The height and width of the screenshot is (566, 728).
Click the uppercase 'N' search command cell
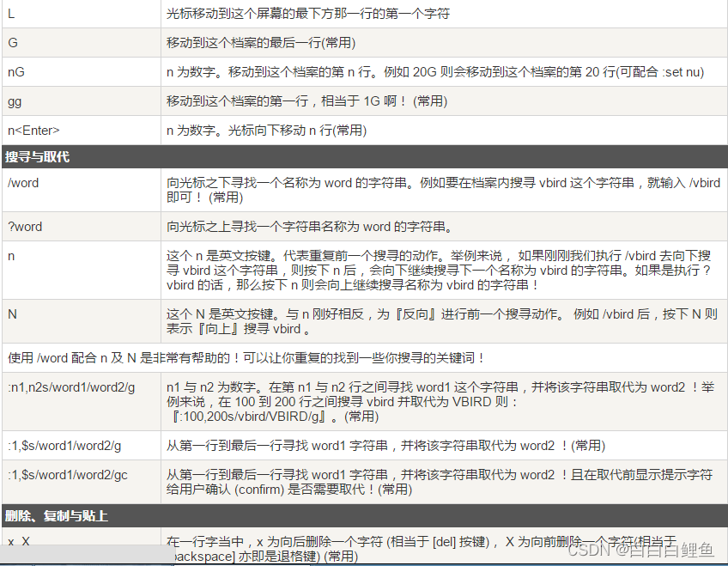coord(82,321)
